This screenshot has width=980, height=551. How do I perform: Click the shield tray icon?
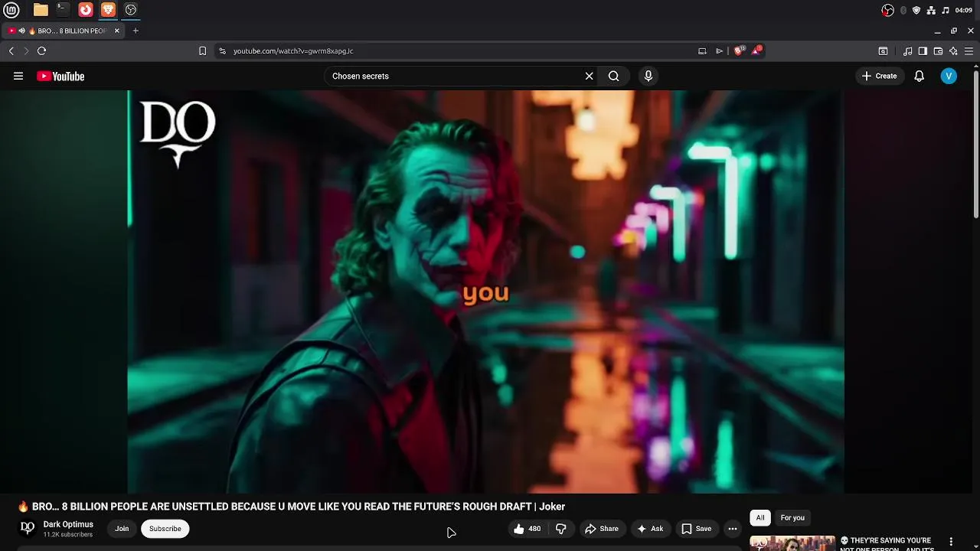916,10
